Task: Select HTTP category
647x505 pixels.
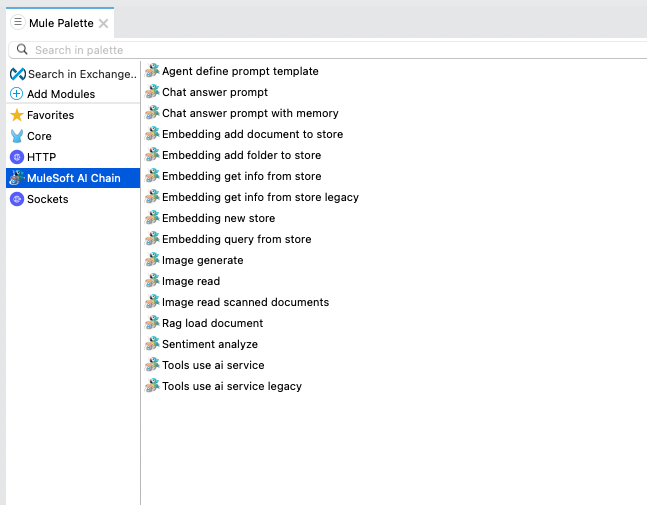Action: (41, 157)
